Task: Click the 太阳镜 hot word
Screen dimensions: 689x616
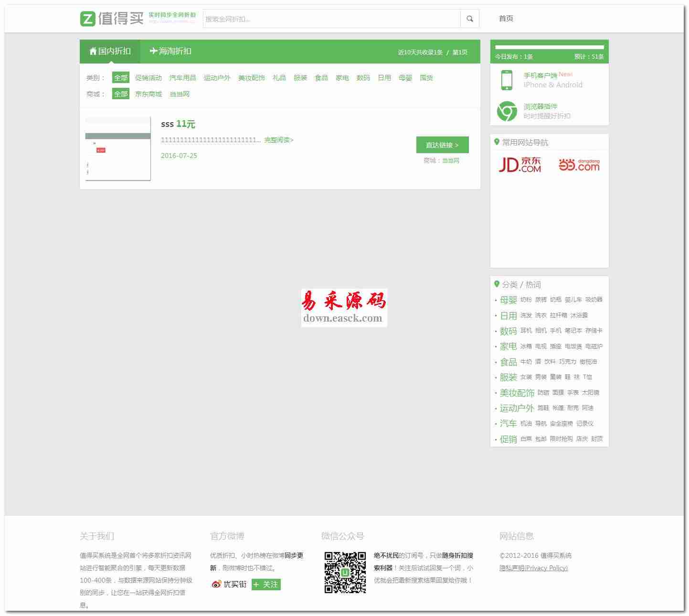Action: click(591, 393)
